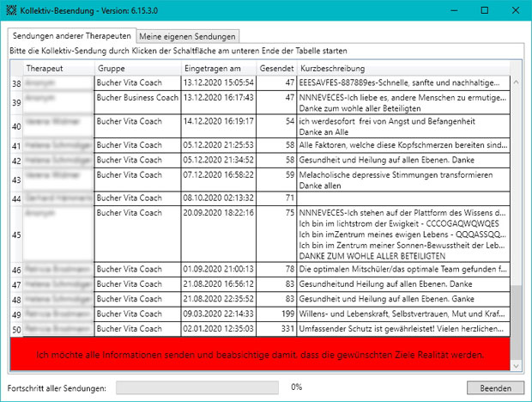This screenshot has height=402, width=532.
Task: Click date 01.09.2020 21:00:13 cell
Action: click(x=219, y=269)
